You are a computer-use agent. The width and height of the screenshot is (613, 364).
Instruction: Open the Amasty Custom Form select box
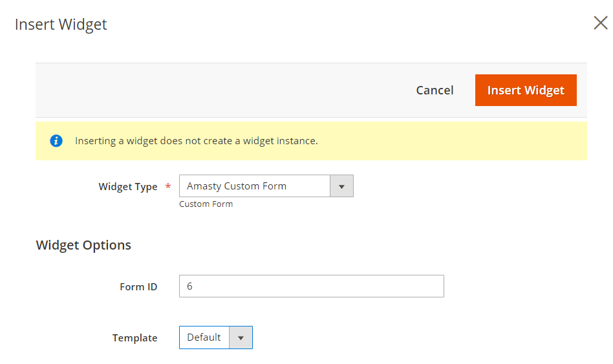tap(255, 186)
